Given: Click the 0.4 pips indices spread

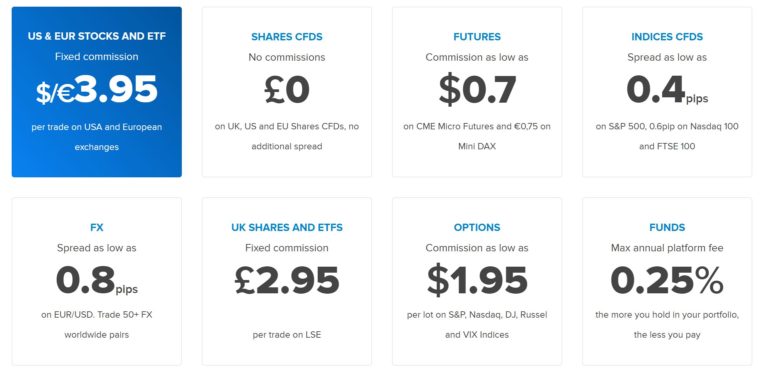Looking at the screenshot, I should click(667, 90).
